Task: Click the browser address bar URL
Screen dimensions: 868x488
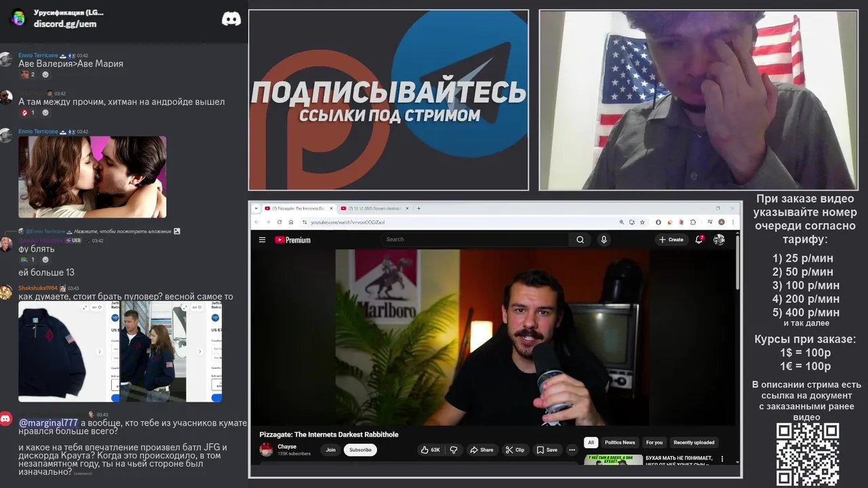Action: [x=348, y=222]
